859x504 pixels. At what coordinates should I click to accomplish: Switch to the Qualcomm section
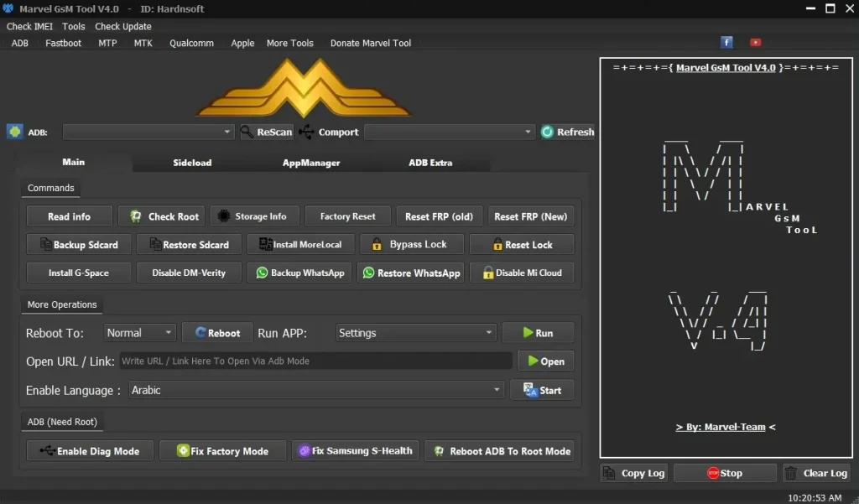pyautogui.click(x=191, y=43)
